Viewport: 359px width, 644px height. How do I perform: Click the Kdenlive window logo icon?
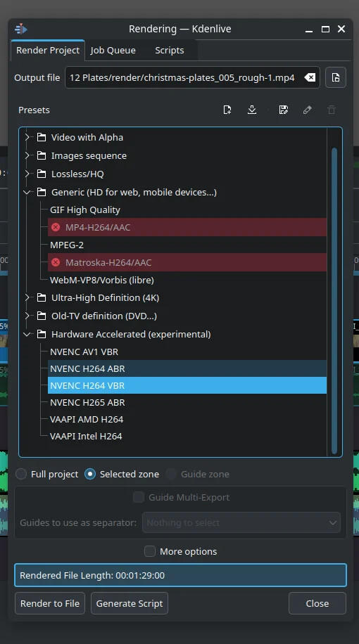tap(20, 29)
